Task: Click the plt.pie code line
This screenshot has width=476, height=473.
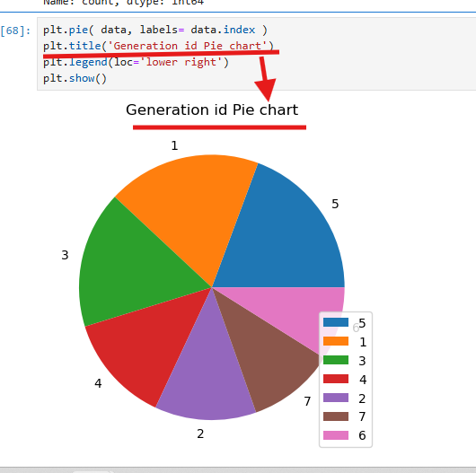Action: (x=155, y=30)
